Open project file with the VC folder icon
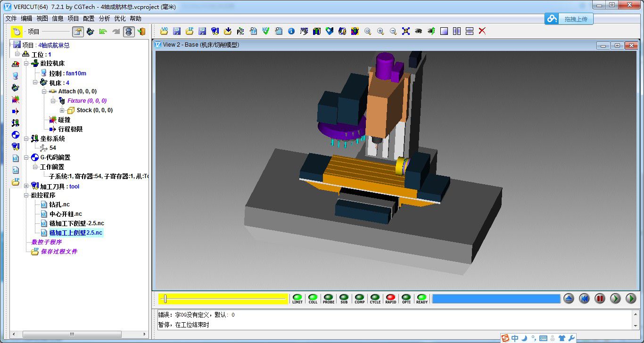Screen dimensions: 644x343 (164, 31)
